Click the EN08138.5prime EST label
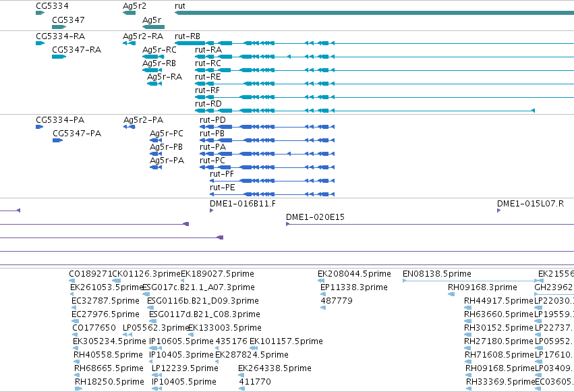 (x=436, y=274)
